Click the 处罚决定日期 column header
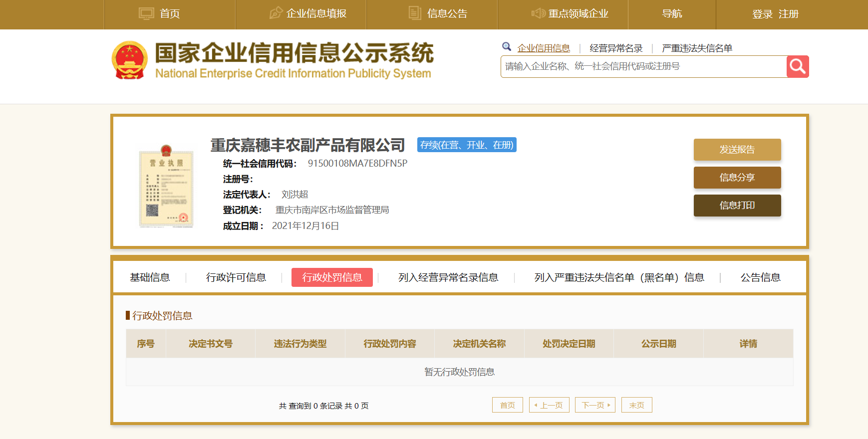 pyautogui.click(x=569, y=344)
